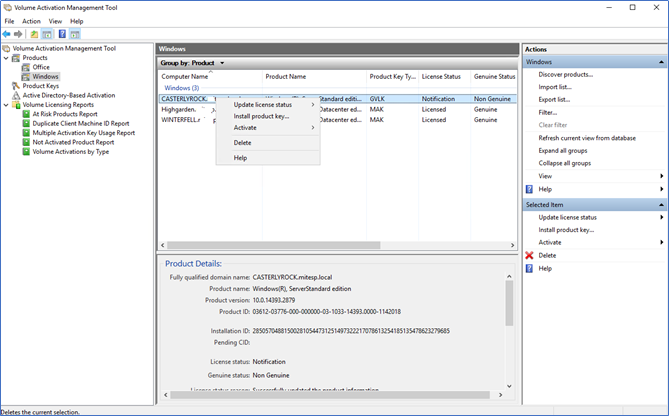Choose Delete in the context menu
Screen dimensions: 669x416
coord(268,143)
